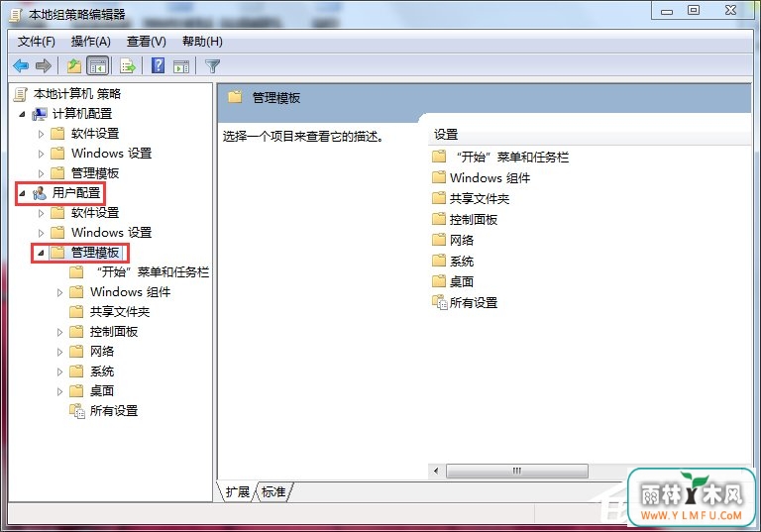Click the 用户配置 user icon
761x532 pixels.
(40, 193)
